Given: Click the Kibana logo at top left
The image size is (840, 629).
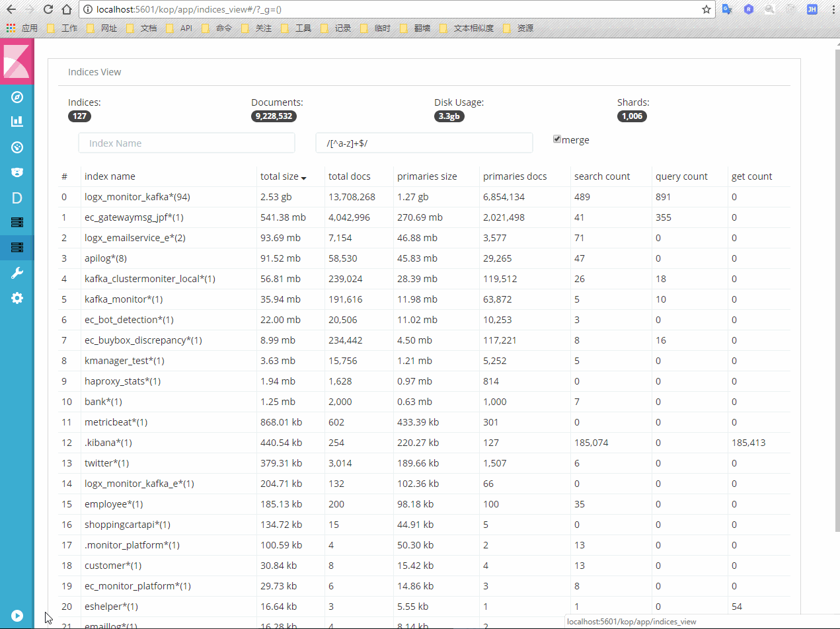Looking at the screenshot, I should [17, 61].
